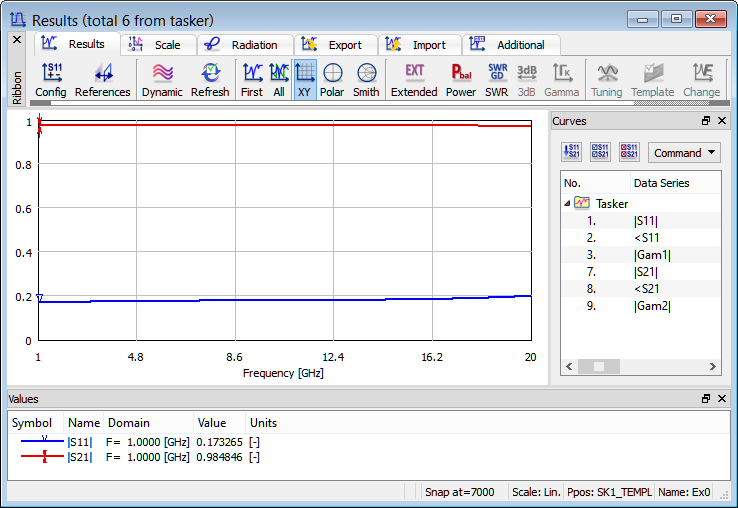Switch to Smith chart view
The image size is (738, 508).
click(366, 79)
